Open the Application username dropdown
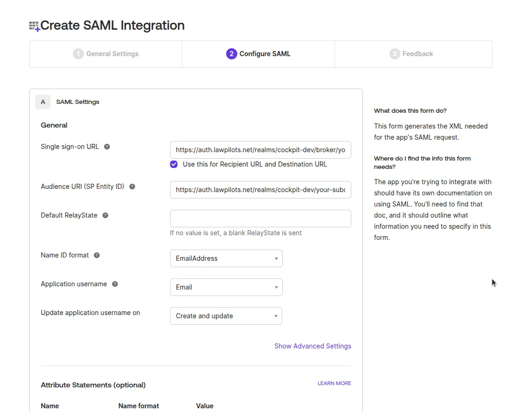 point(226,287)
